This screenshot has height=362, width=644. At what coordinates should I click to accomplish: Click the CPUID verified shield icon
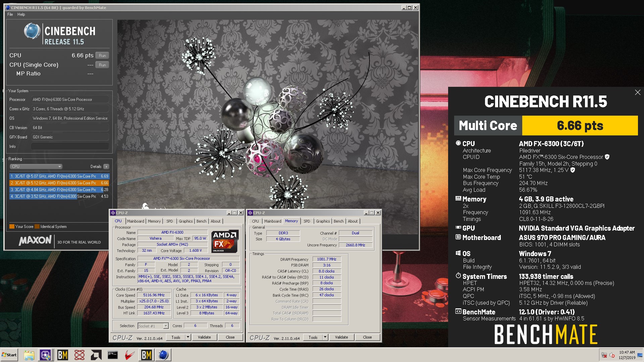(x=607, y=157)
